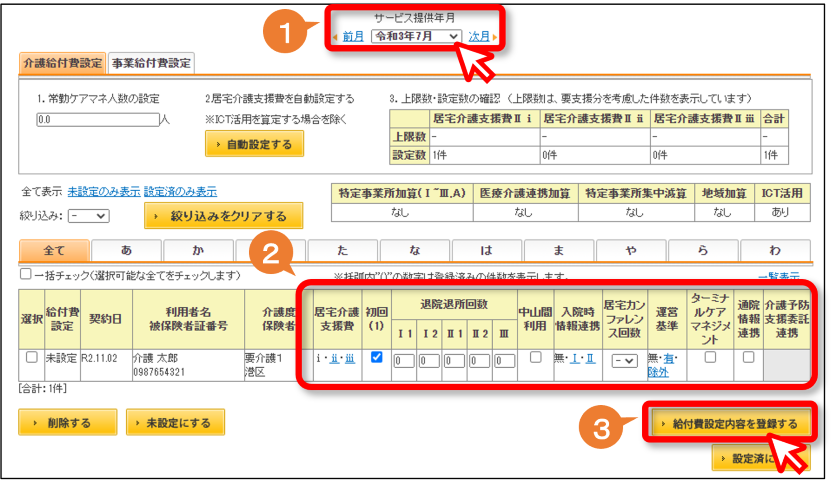
Task: Open the 居宅カンファレンス回数 dropdown
Action: point(624,361)
